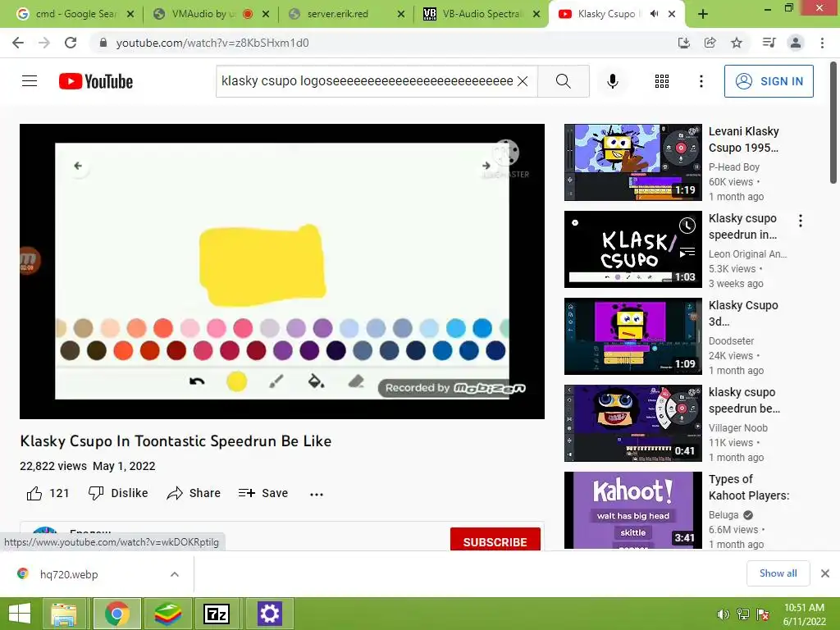Add speedrun video to Watch later
840x630 pixels.
click(687, 226)
